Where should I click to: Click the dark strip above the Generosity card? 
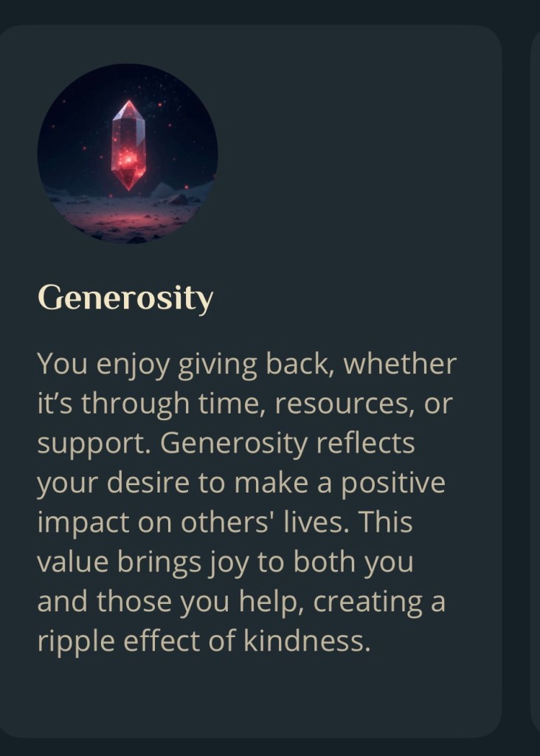tap(270, 12)
